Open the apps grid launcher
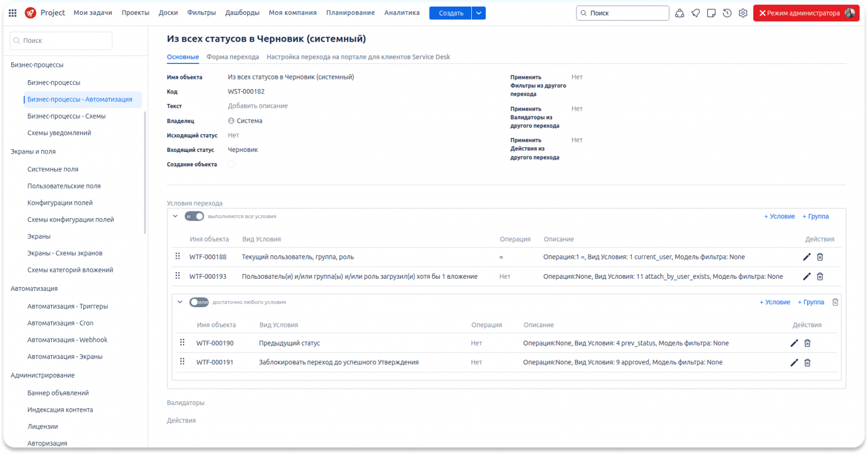Viewport: 868px width, 454px height. click(x=12, y=13)
